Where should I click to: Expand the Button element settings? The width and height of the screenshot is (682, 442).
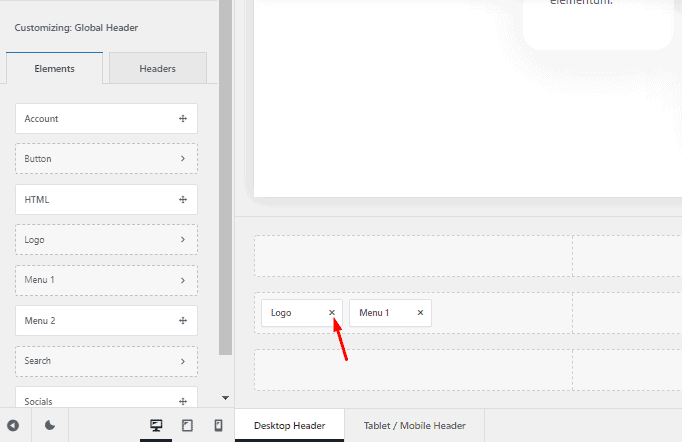[x=183, y=159]
